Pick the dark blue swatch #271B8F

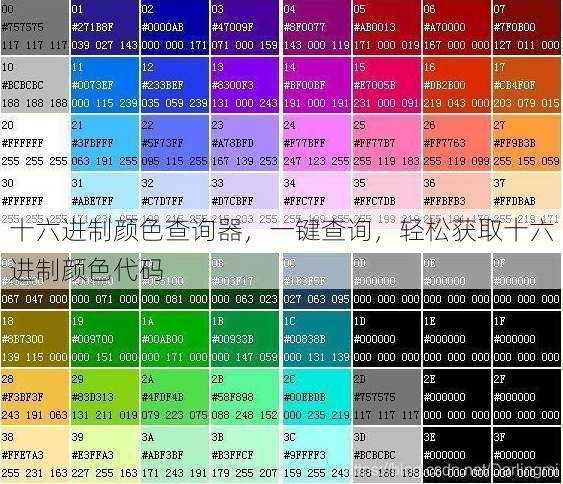pyautogui.click(x=104, y=27)
